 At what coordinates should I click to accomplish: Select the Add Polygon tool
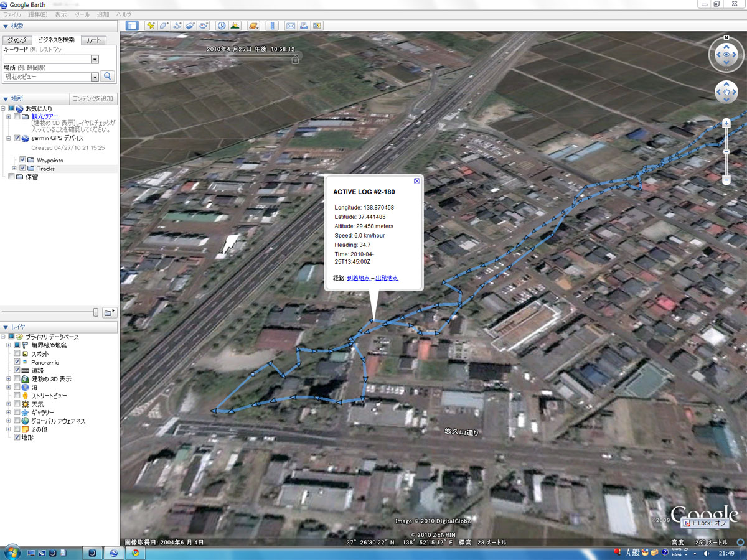pyautogui.click(x=164, y=26)
